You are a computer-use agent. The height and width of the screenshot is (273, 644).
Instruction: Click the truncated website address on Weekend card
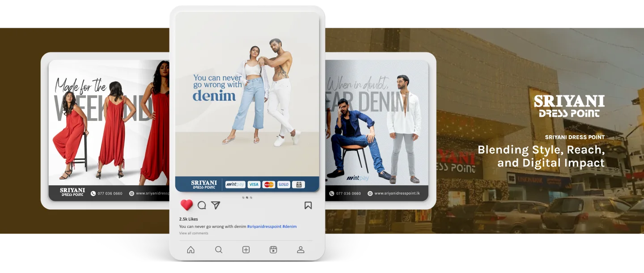pos(153,193)
